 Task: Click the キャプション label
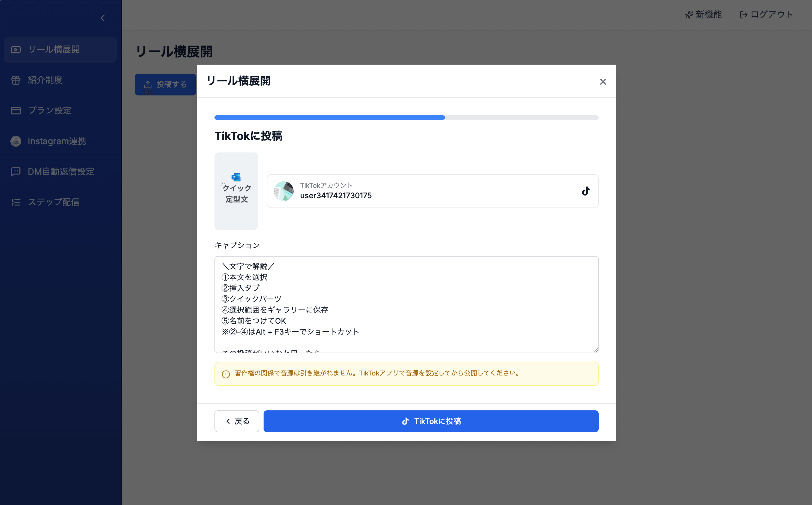coord(237,245)
